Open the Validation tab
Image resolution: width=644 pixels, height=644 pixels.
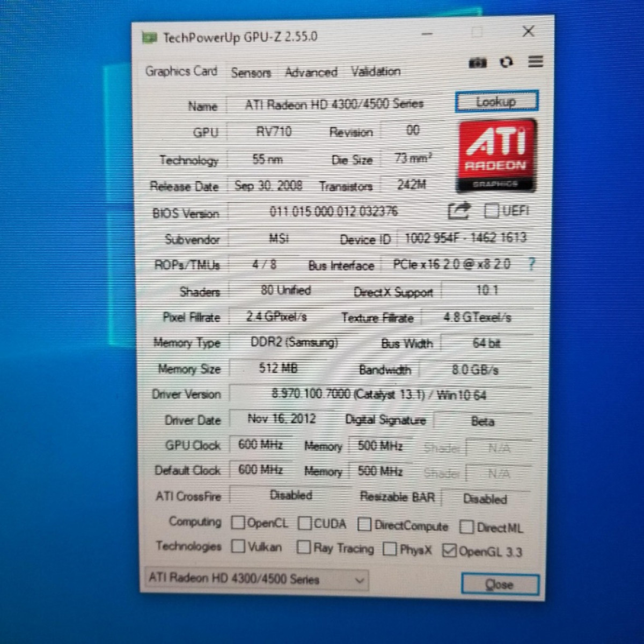[x=376, y=71]
